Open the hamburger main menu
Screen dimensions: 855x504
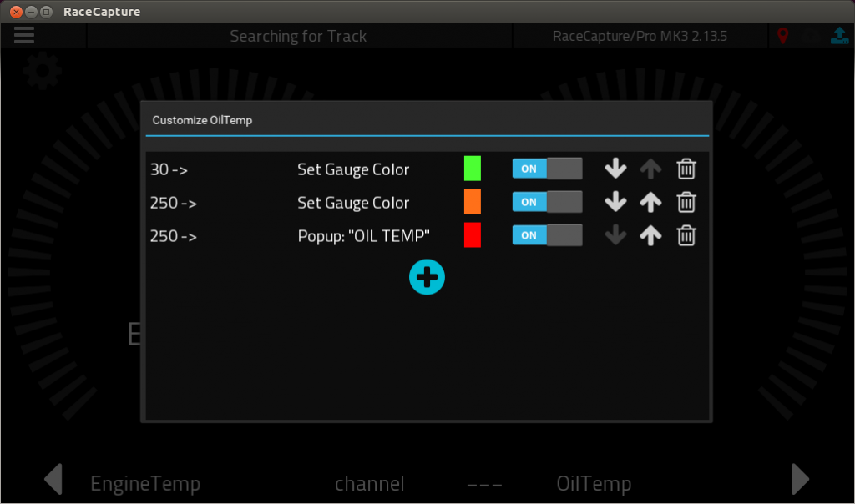24,35
